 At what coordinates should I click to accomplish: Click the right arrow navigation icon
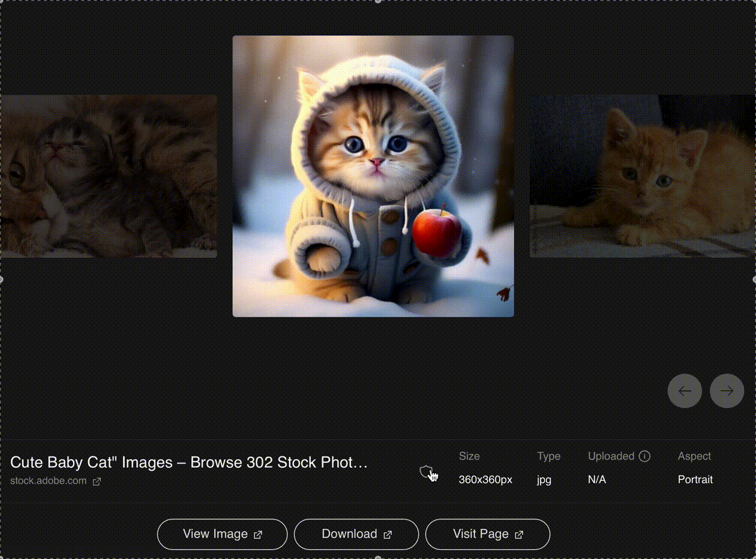click(727, 390)
